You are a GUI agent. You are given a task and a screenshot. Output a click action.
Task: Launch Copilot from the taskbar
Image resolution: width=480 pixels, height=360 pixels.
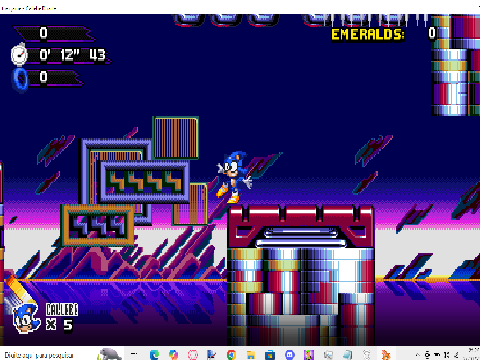[x=173, y=355]
